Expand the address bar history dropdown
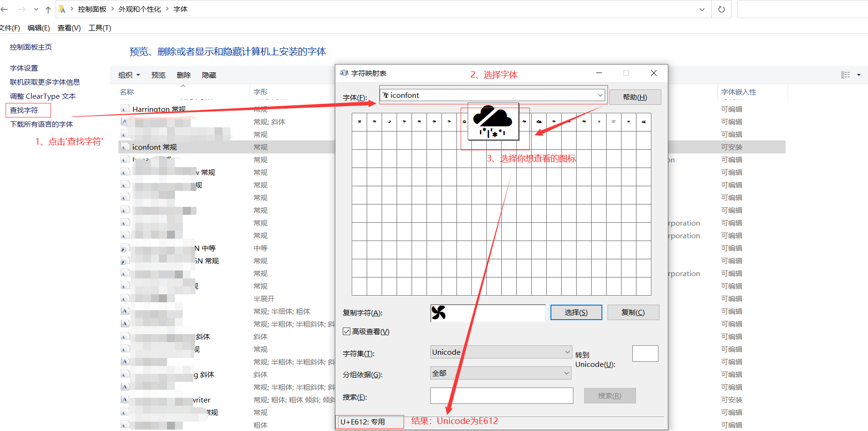 tap(702, 9)
